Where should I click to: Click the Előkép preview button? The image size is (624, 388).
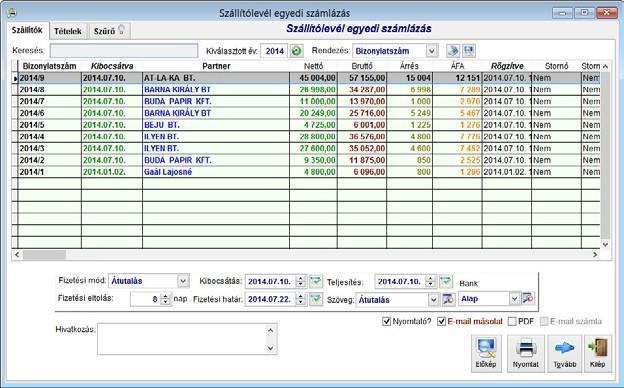tap(486, 353)
